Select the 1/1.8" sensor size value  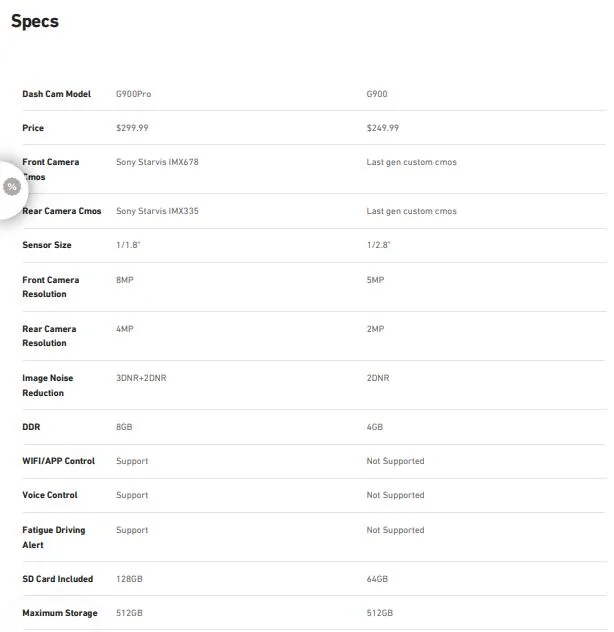128,245
